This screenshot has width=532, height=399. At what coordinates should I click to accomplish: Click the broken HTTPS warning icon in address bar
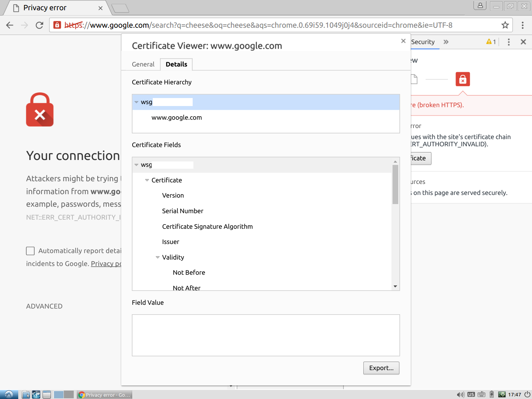[x=57, y=25]
